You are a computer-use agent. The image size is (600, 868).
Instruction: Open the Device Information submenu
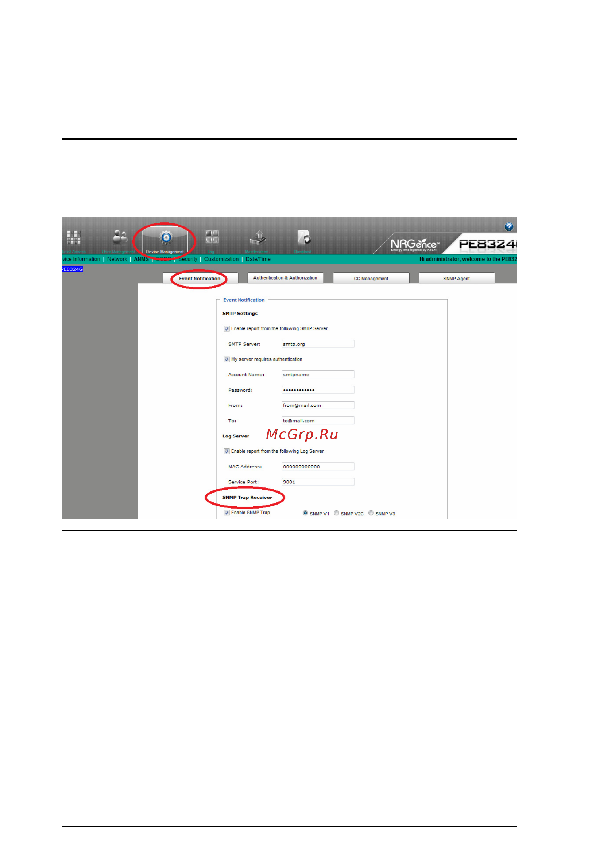81,259
